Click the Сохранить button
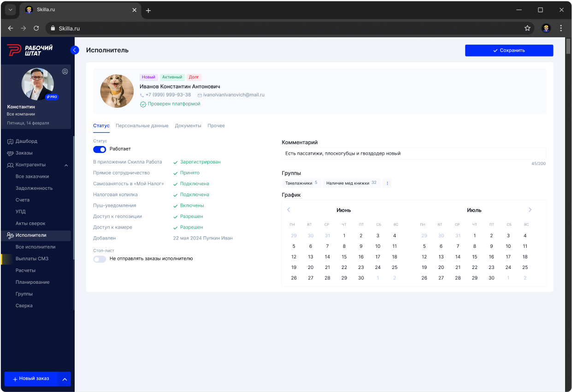 [x=509, y=50]
